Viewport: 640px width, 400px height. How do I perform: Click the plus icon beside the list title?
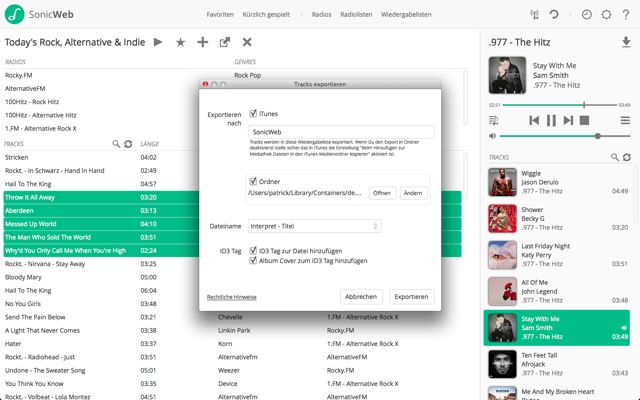202,42
